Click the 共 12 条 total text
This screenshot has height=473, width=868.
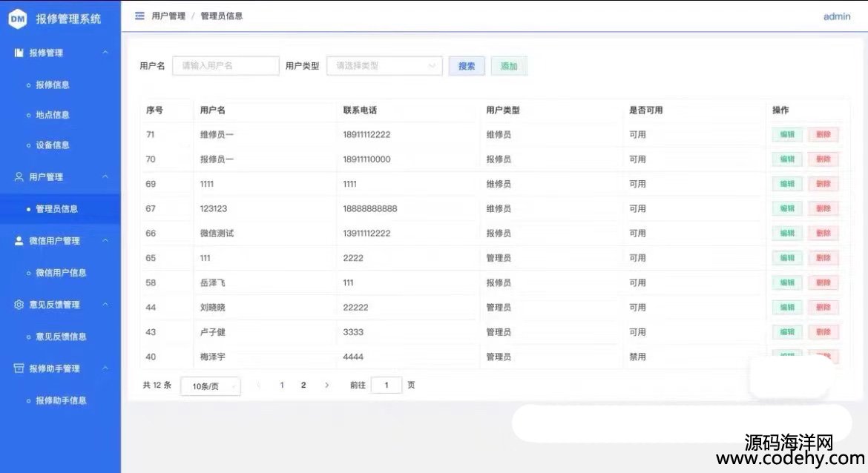[157, 385]
